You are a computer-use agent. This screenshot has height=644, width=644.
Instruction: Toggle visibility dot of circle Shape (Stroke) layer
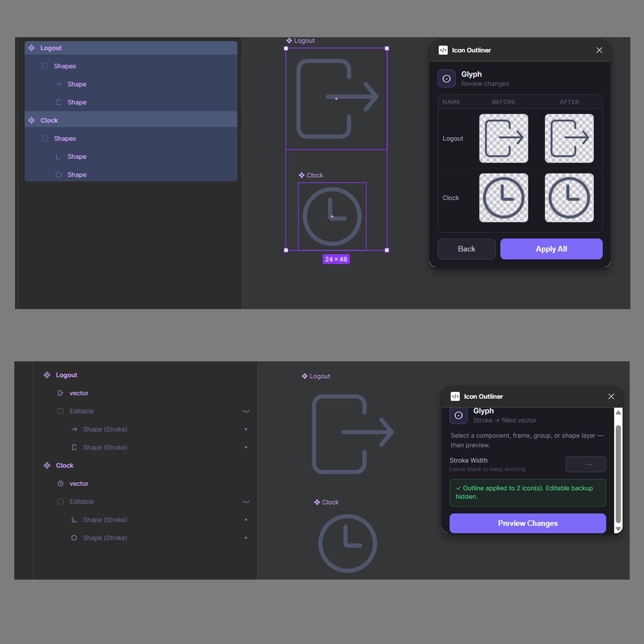click(x=246, y=538)
